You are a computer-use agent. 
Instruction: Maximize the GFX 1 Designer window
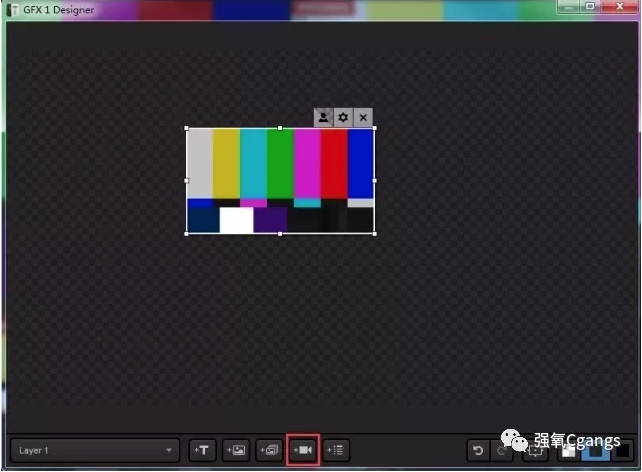pyautogui.click(x=590, y=6)
